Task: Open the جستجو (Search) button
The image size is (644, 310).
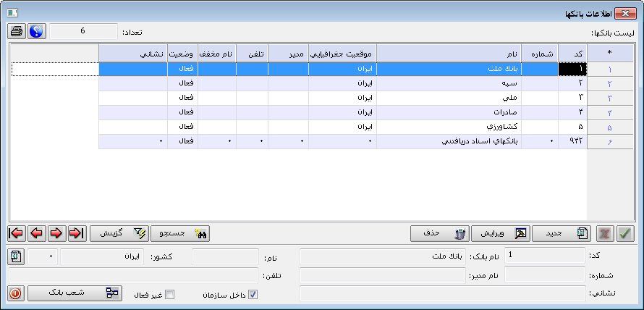Action: 181,233
